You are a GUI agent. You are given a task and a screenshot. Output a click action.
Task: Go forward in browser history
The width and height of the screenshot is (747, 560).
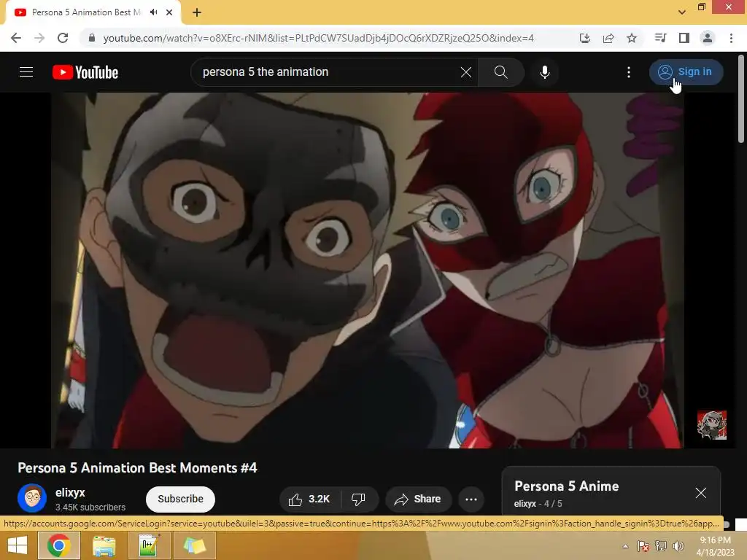point(39,38)
